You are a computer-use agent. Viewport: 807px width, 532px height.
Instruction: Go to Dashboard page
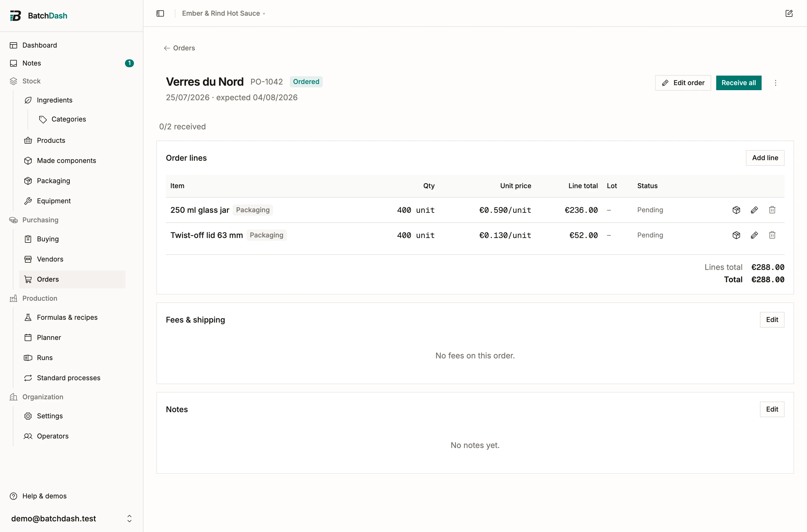tap(72, 45)
